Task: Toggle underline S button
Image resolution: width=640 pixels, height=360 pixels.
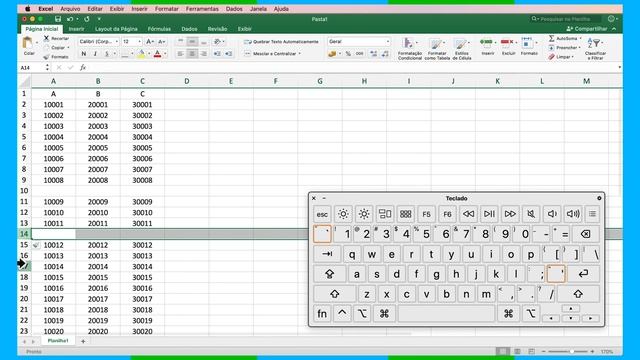Action: coord(107,53)
